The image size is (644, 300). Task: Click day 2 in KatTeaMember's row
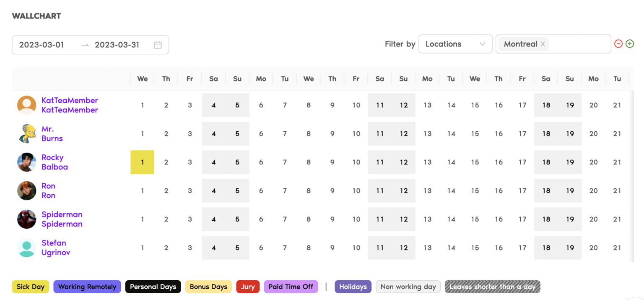point(166,105)
